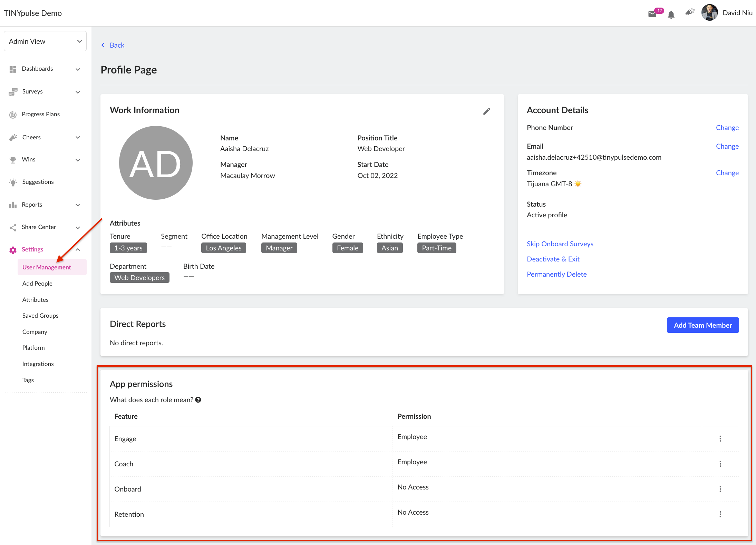Select User Management under Settings

pos(52,267)
